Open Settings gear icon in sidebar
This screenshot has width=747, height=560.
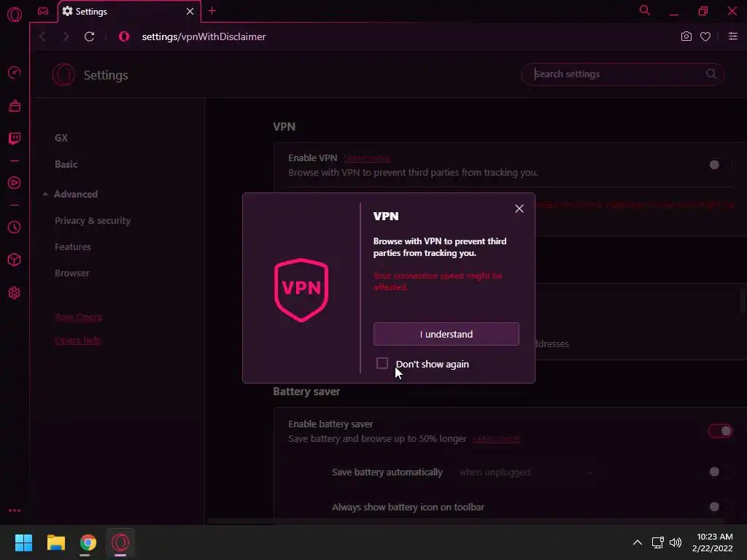click(x=15, y=293)
